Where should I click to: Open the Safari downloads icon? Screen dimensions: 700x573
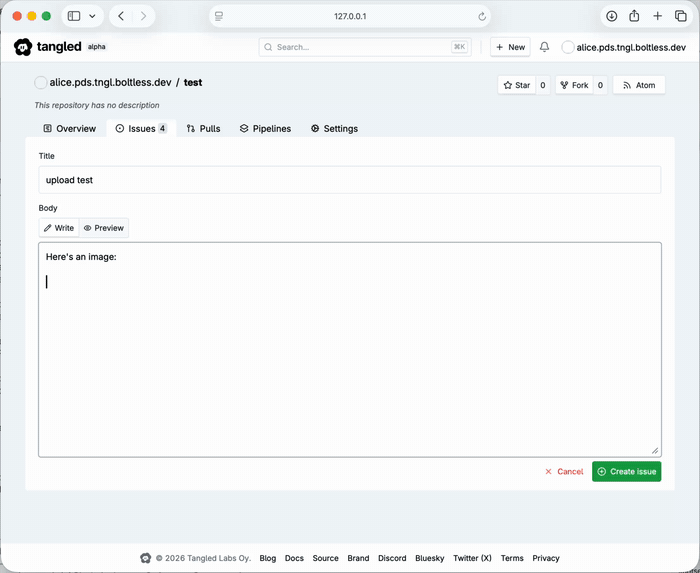pyautogui.click(x=612, y=16)
